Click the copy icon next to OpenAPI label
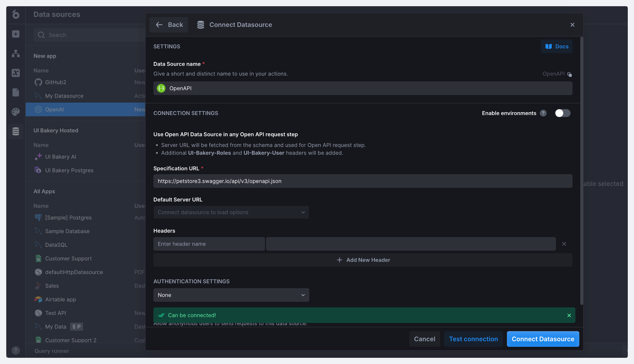 point(569,74)
